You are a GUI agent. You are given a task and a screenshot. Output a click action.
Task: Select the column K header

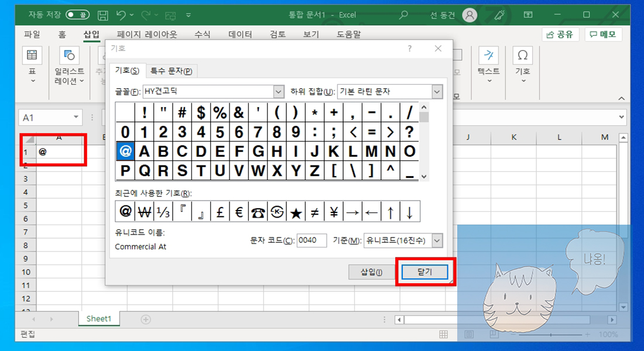514,137
